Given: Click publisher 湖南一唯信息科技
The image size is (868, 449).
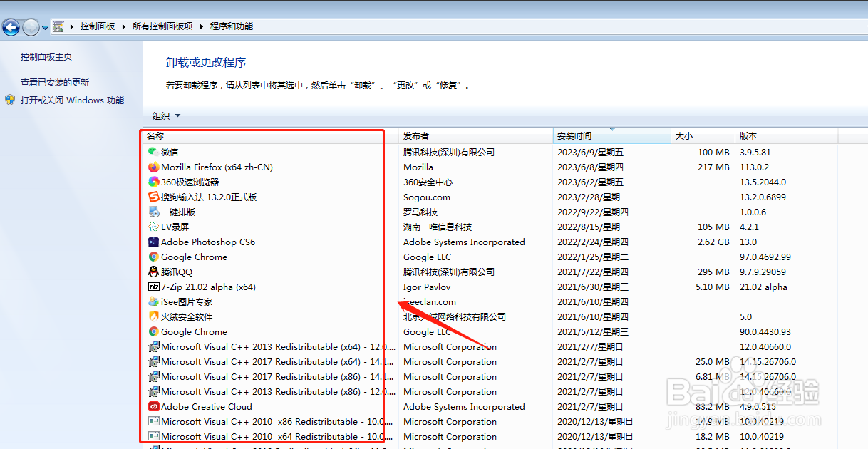Looking at the screenshot, I should click(x=438, y=227).
